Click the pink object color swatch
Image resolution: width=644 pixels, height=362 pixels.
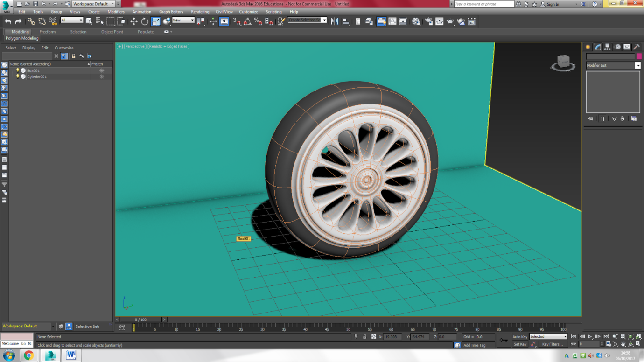[639, 56]
